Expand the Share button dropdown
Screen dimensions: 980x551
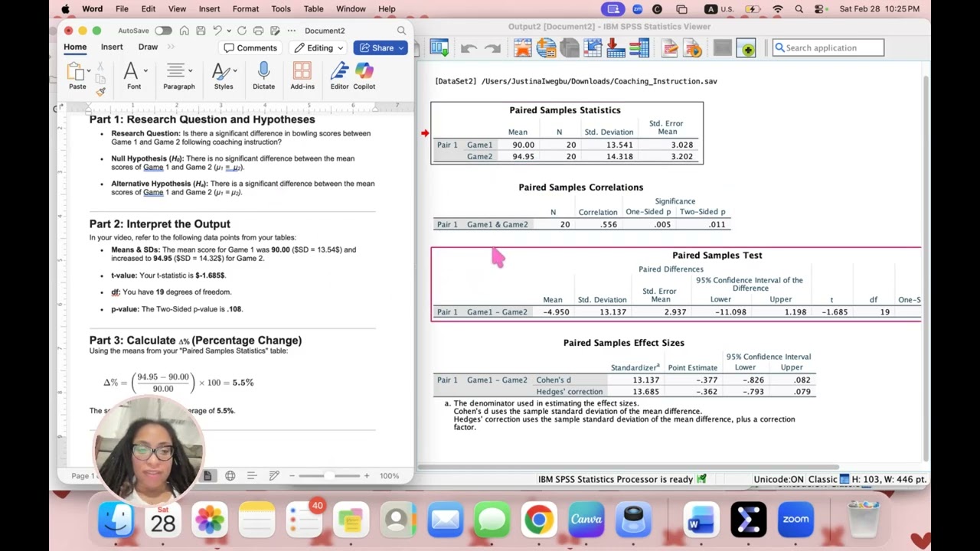click(x=400, y=48)
